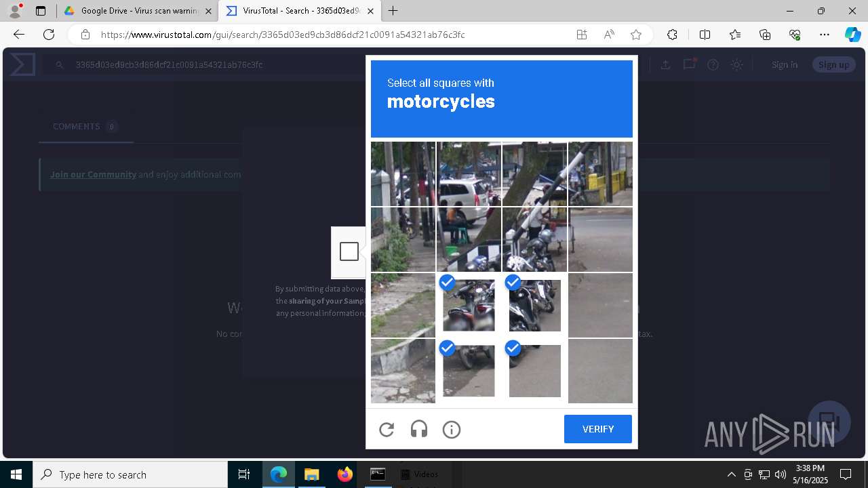The width and height of the screenshot is (868, 488).
Task: Click the VERIFY button
Action: (x=598, y=429)
